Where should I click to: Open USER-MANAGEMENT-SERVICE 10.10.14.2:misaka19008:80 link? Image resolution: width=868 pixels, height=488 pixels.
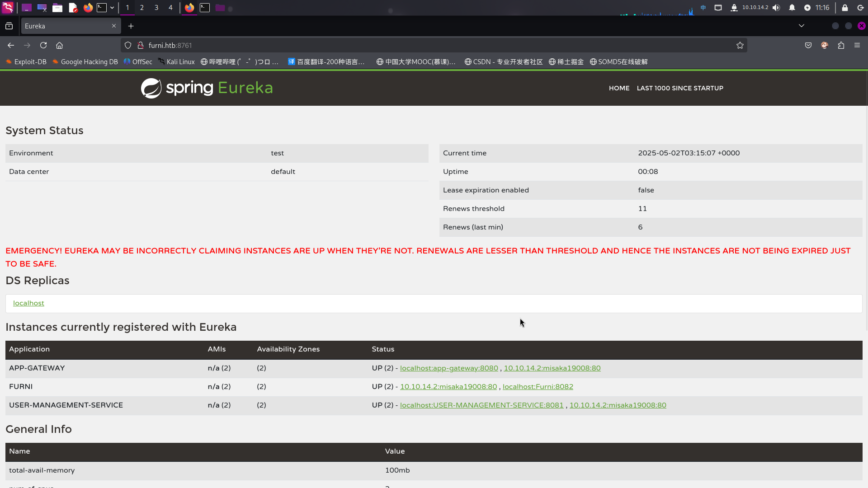pyautogui.click(x=618, y=405)
